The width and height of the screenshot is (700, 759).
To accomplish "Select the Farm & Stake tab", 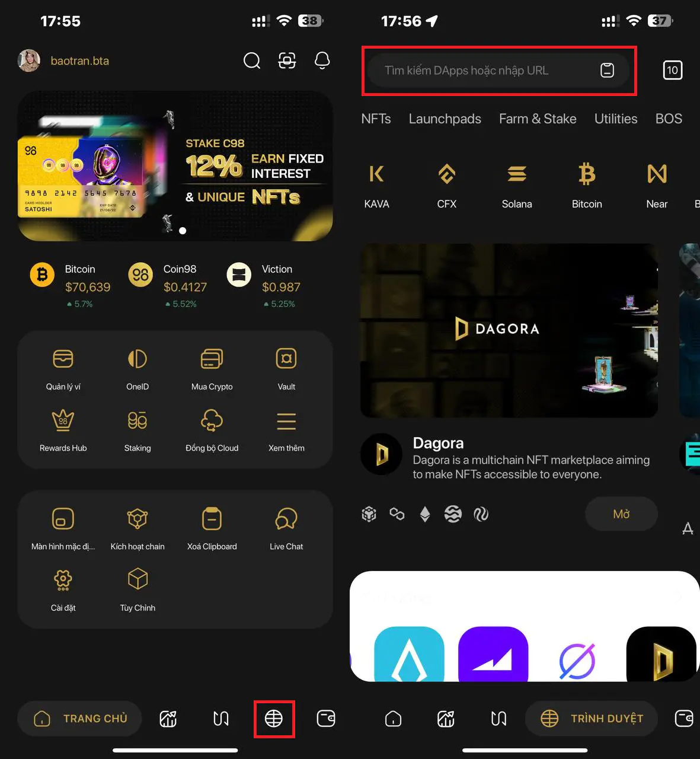I will pyautogui.click(x=538, y=119).
